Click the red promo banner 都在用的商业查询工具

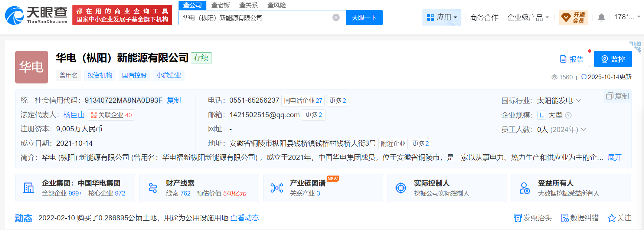click(x=122, y=15)
